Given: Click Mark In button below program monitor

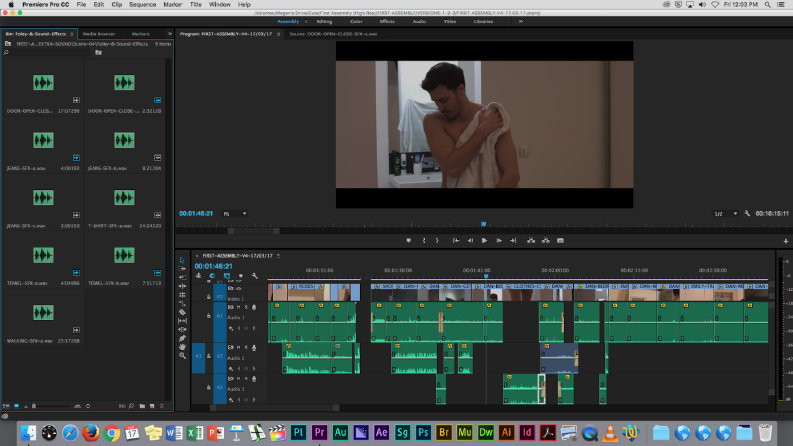Looking at the screenshot, I should (x=424, y=241).
